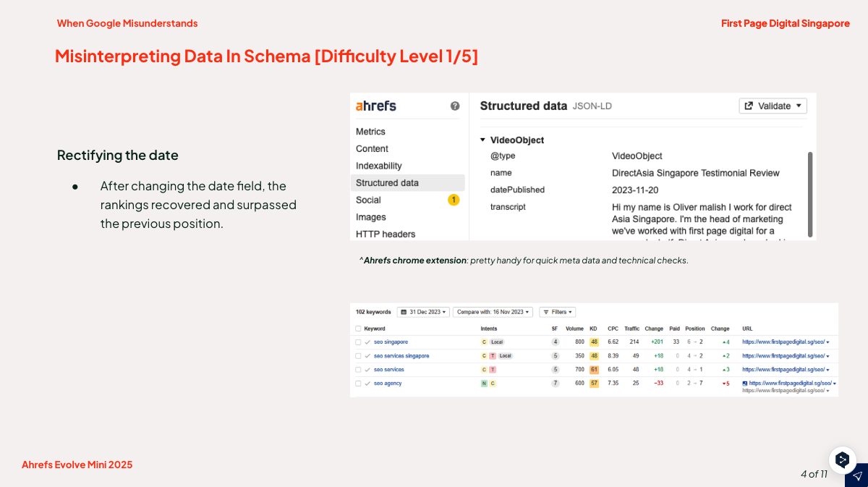
Task: Tick the checkbox for seo services row
Action: coord(358,370)
